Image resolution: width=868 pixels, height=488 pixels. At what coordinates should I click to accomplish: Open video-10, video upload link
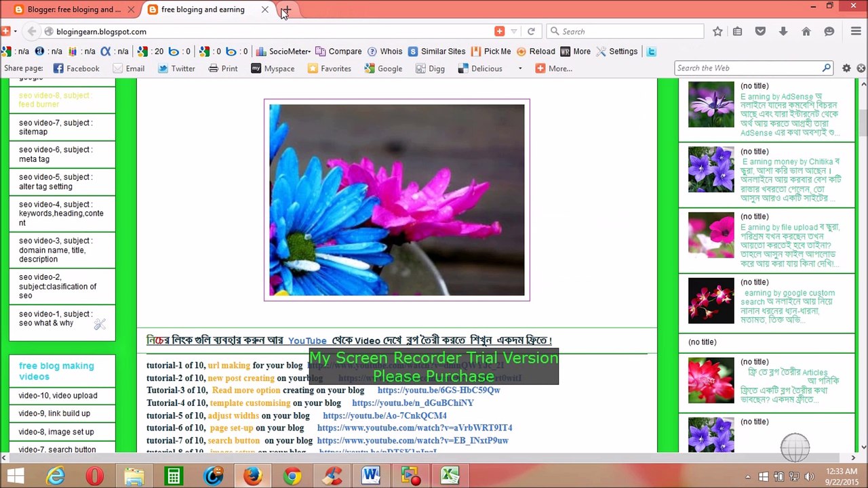coord(58,396)
